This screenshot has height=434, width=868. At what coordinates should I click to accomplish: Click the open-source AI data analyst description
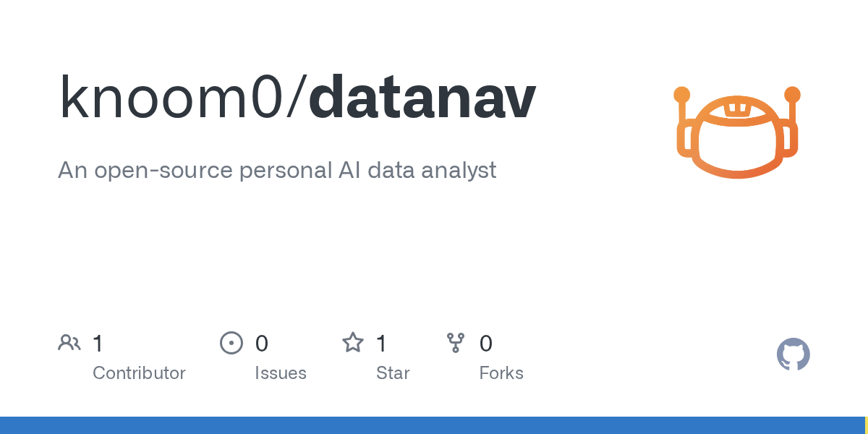point(277,170)
